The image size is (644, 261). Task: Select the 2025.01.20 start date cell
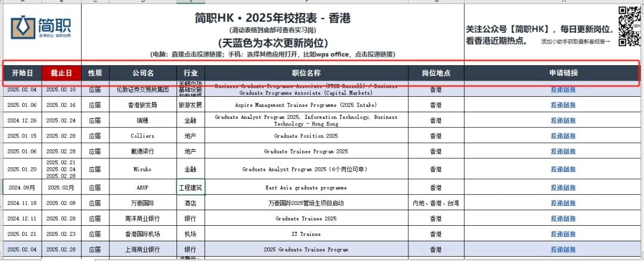coord(22,169)
